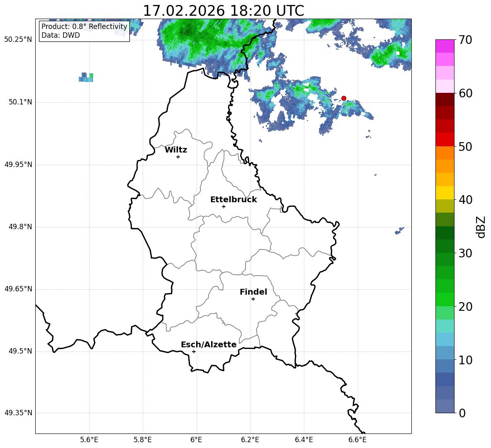491x448 pixels.
Task: Click the Findel station cross marker
Action: tap(253, 299)
